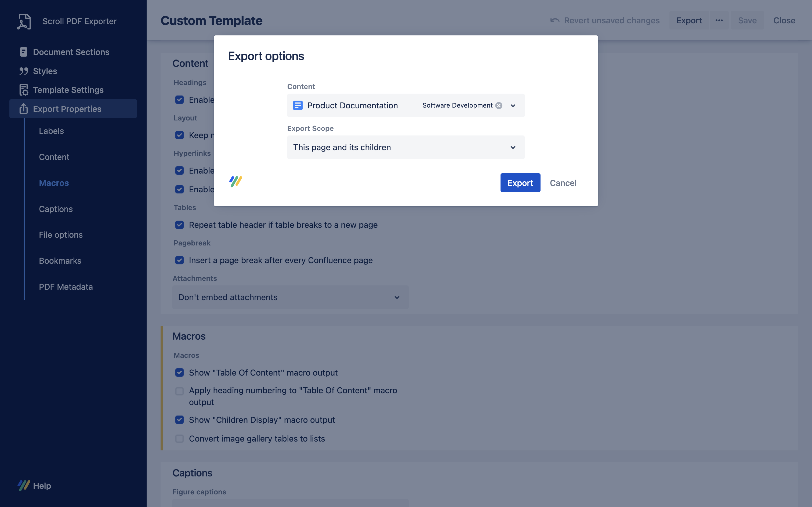This screenshot has width=812, height=507.
Task: Expand the Content page dropdown chevron
Action: pos(513,106)
